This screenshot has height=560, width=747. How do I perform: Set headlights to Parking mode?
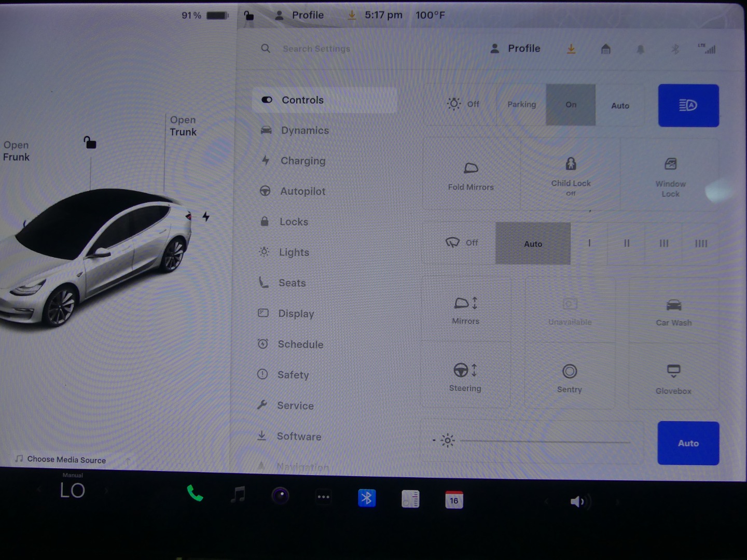521,105
